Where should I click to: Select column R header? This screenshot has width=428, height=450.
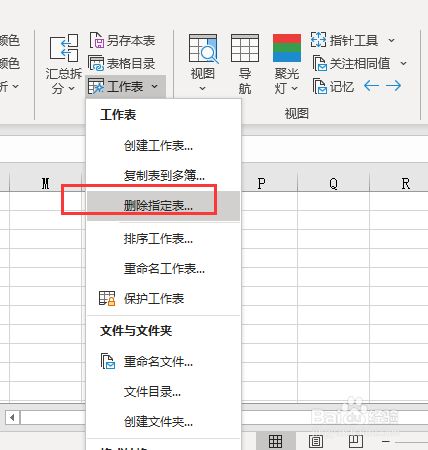point(405,183)
